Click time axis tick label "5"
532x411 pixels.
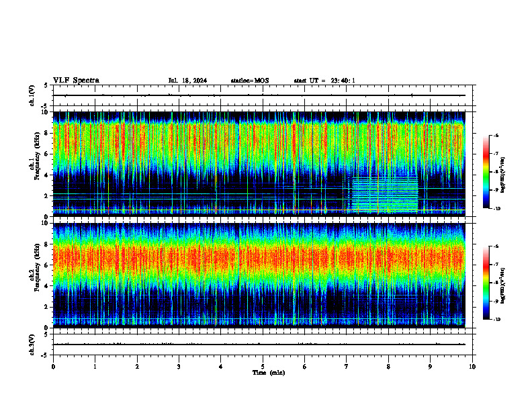tap(263, 367)
